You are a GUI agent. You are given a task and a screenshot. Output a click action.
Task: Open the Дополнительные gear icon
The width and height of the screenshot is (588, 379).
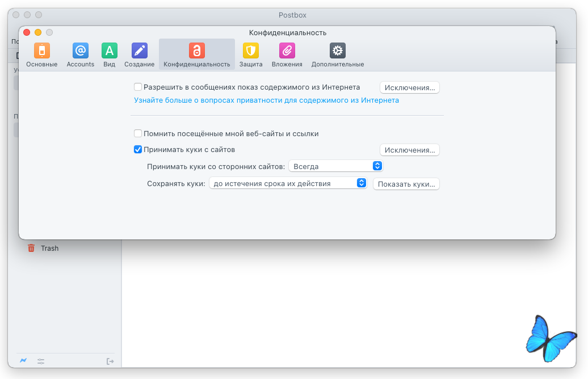[338, 50]
